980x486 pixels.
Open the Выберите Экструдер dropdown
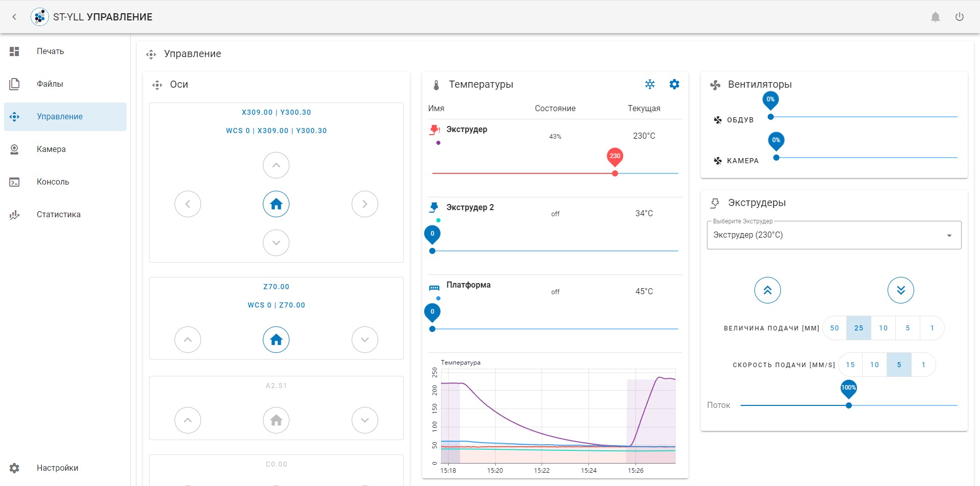coord(834,235)
